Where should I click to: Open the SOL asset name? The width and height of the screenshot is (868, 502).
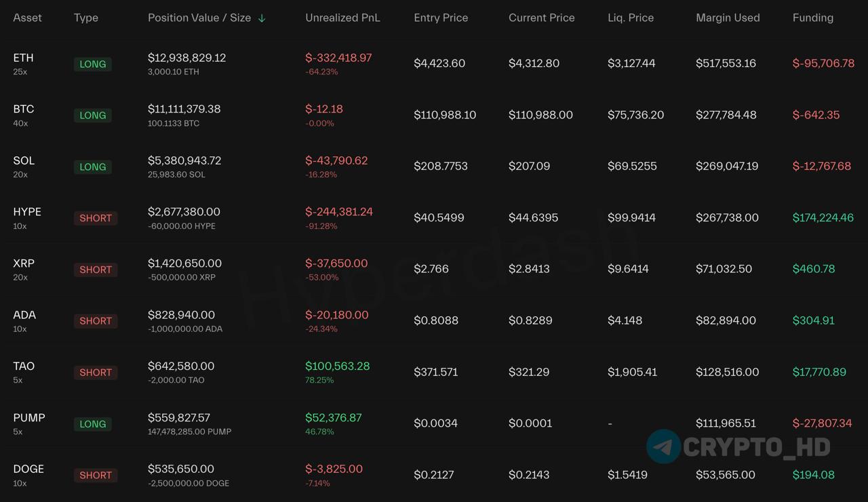coord(24,161)
